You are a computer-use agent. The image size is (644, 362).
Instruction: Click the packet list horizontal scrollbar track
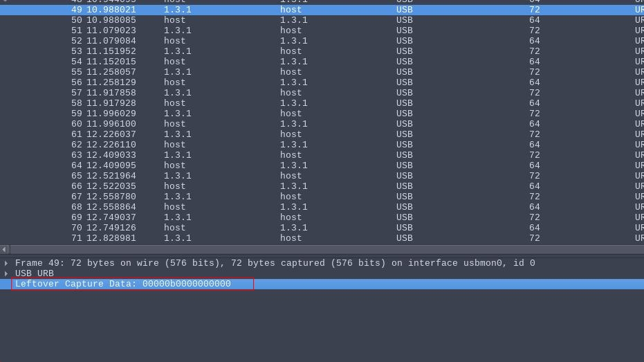pyautogui.click(x=325, y=249)
